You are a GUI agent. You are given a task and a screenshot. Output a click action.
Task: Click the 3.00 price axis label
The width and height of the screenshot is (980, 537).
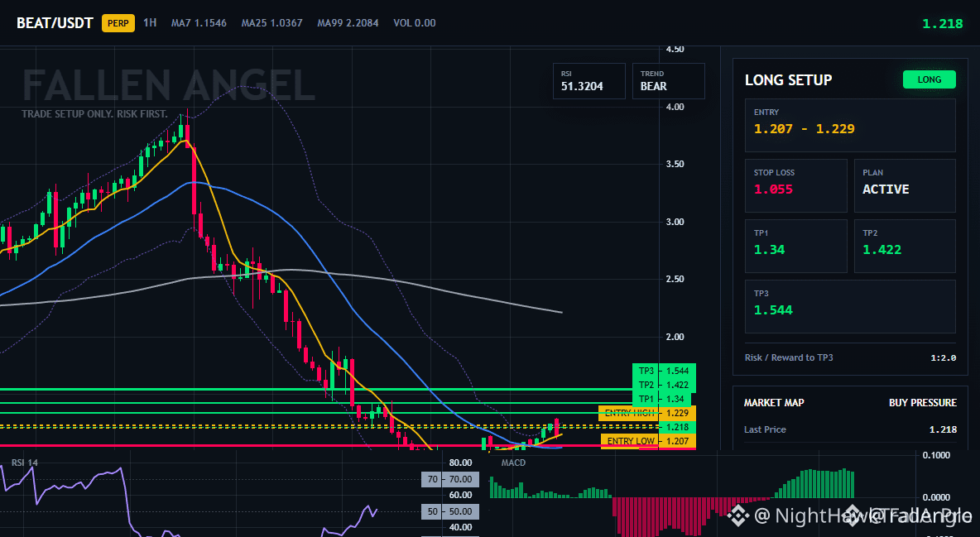674,222
